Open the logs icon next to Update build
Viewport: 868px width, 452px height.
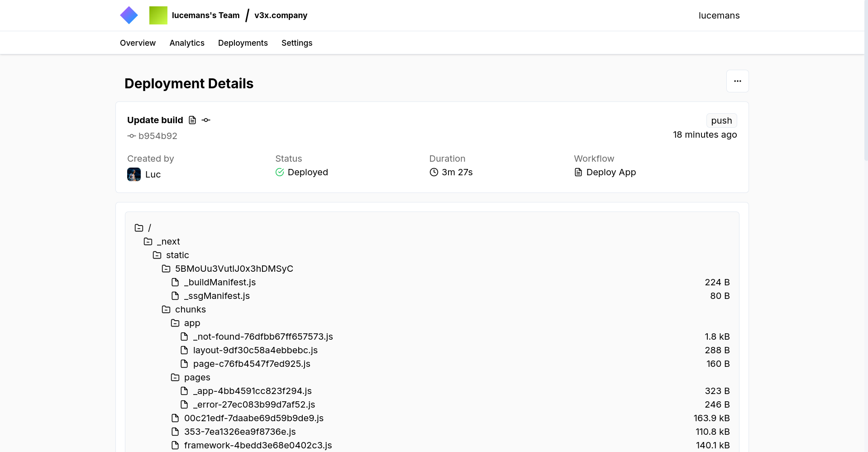click(x=192, y=120)
